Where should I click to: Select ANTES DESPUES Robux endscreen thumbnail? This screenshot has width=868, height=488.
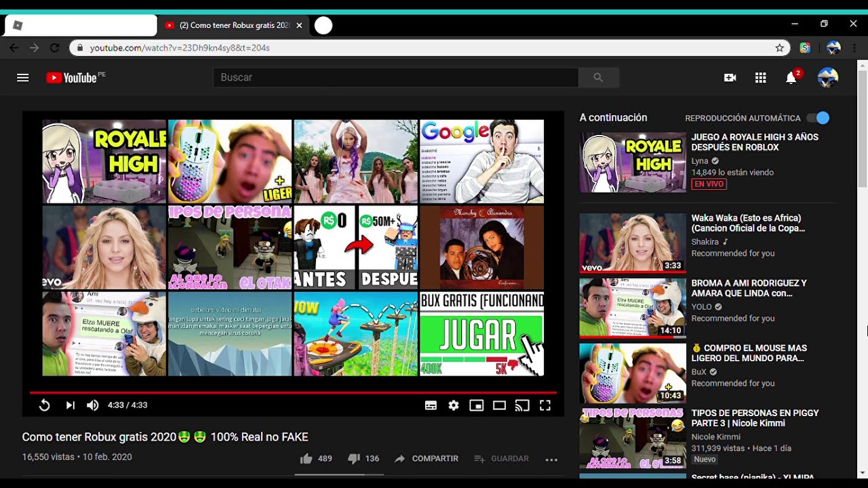(355, 247)
